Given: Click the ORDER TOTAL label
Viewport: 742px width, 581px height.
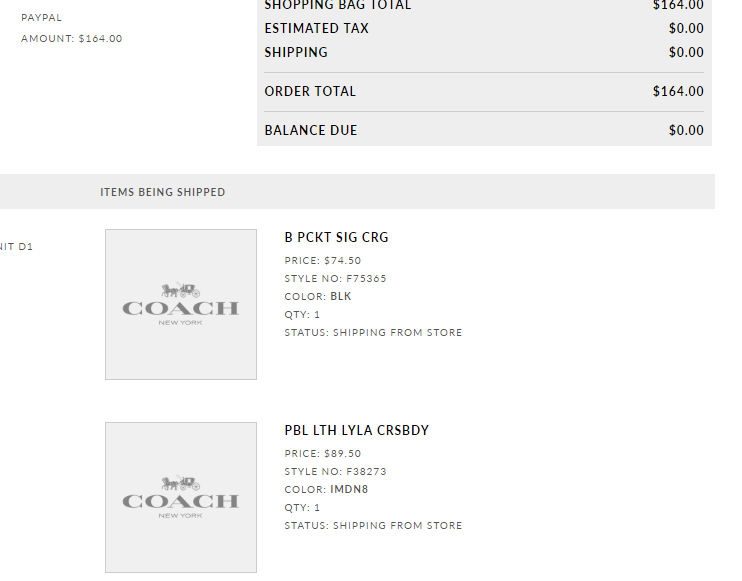Looking at the screenshot, I should (x=310, y=91).
